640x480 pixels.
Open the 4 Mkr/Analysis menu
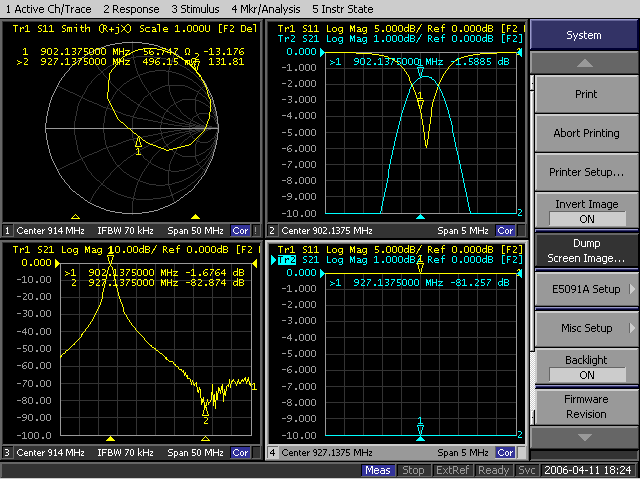[266, 9]
